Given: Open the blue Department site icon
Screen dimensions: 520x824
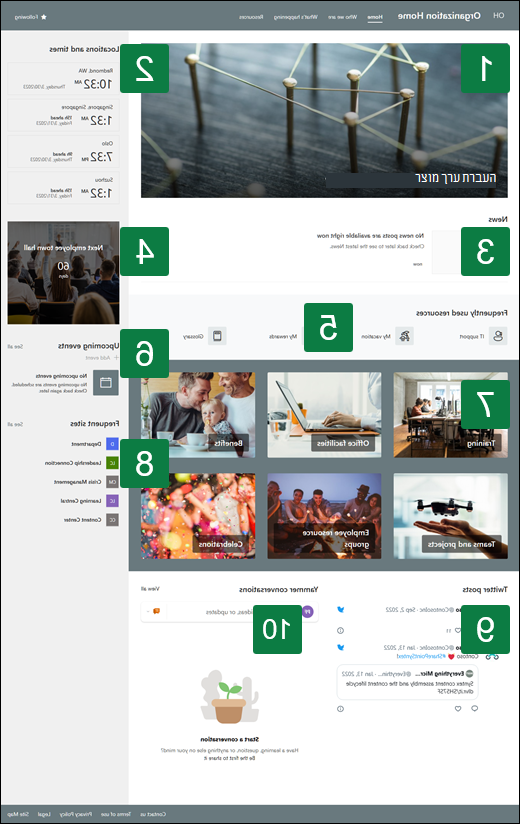Looking at the screenshot, I should point(112,444).
